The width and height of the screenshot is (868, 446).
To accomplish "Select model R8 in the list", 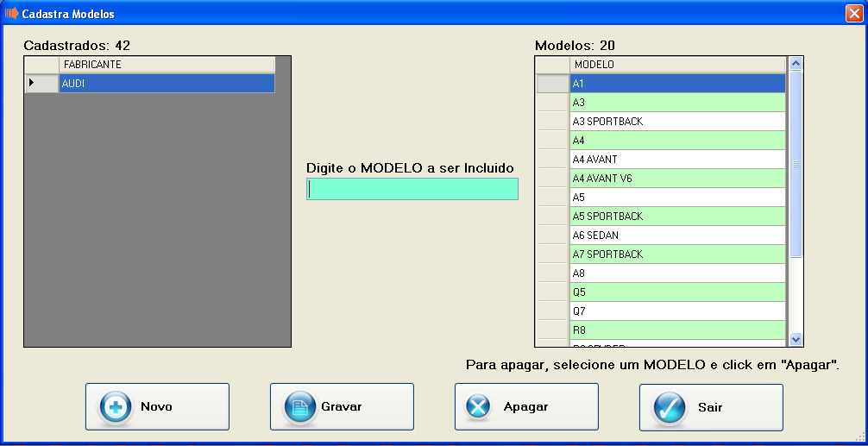I will click(677, 330).
